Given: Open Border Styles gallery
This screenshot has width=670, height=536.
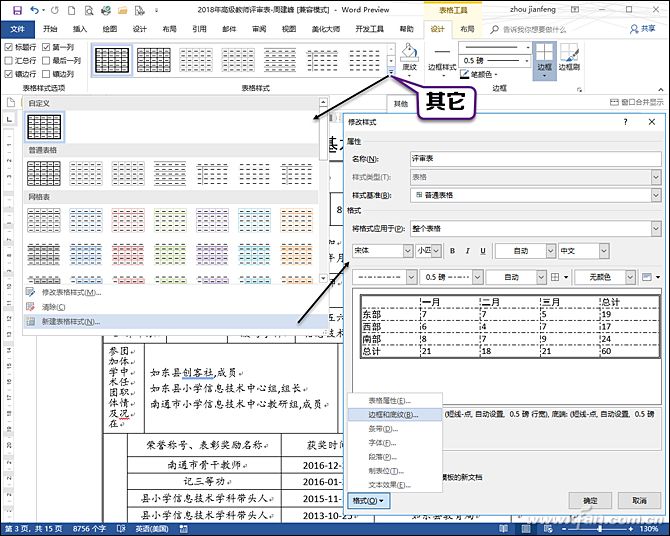Looking at the screenshot, I should (442, 60).
